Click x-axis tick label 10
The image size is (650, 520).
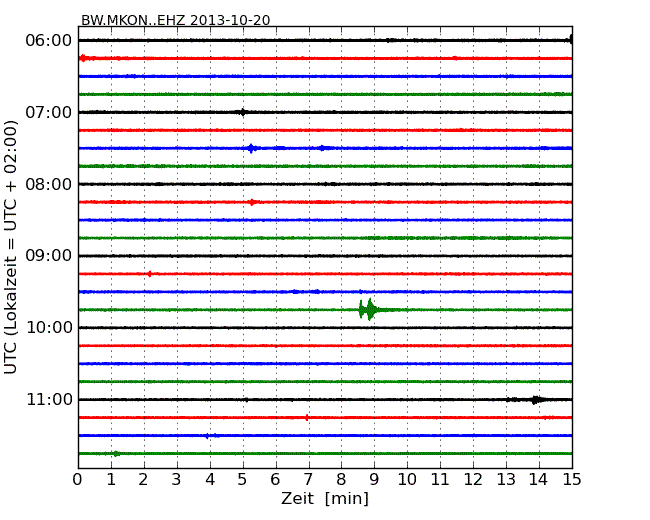pyautogui.click(x=407, y=480)
